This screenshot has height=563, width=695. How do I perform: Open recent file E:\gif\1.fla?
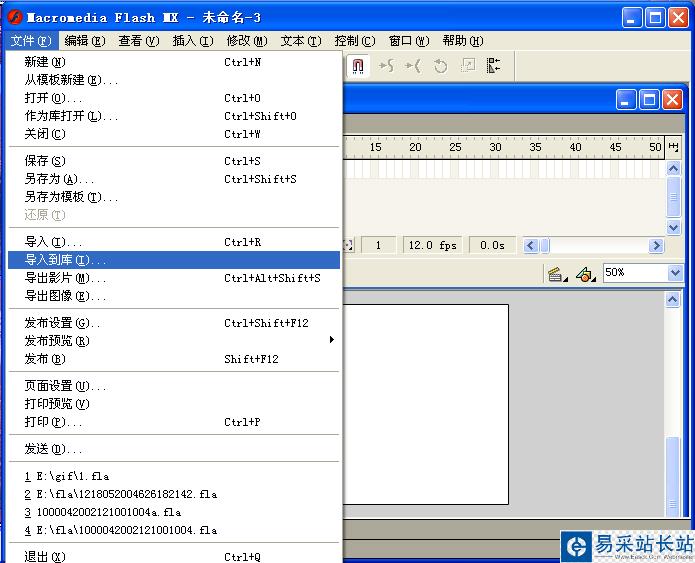click(x=174, y=476)
